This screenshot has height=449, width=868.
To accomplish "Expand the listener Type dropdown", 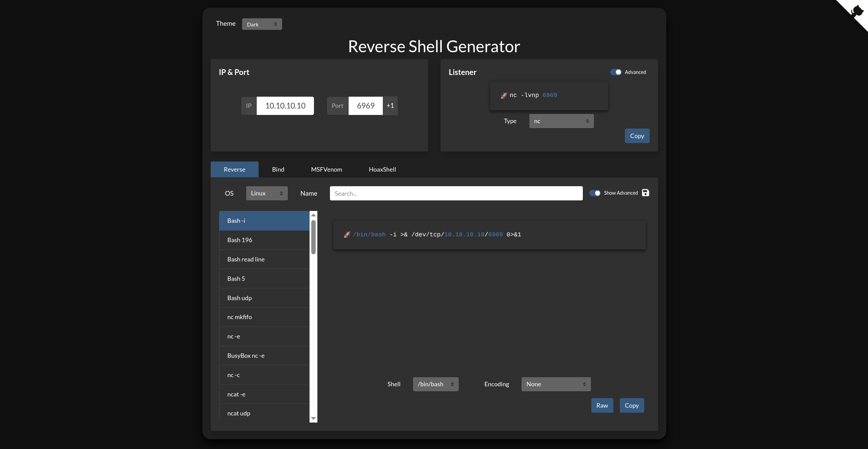I will (x=561, y=121).
